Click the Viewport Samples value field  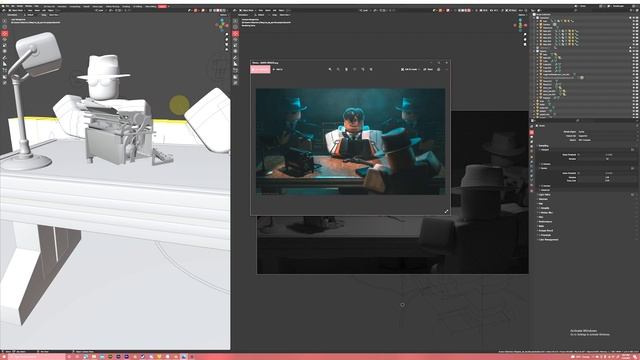606,159
